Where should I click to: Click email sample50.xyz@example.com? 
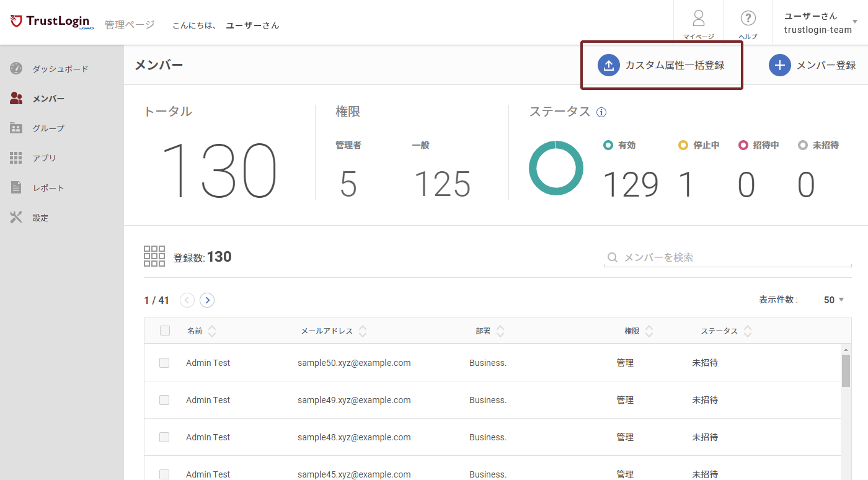(354, 363)
